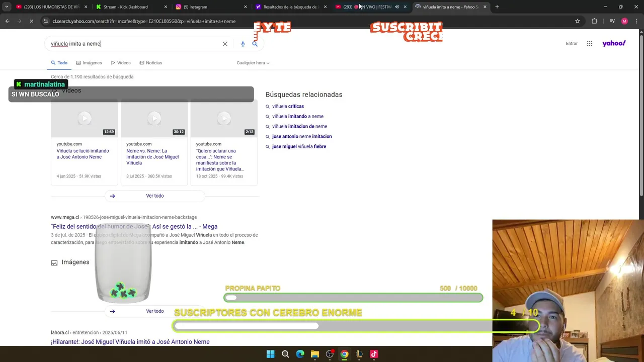Click inside the Yahoo search input field

133,44
